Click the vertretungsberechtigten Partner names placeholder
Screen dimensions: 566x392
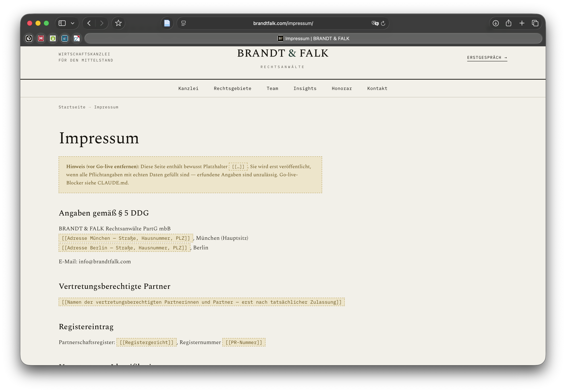tap(201, 302)
